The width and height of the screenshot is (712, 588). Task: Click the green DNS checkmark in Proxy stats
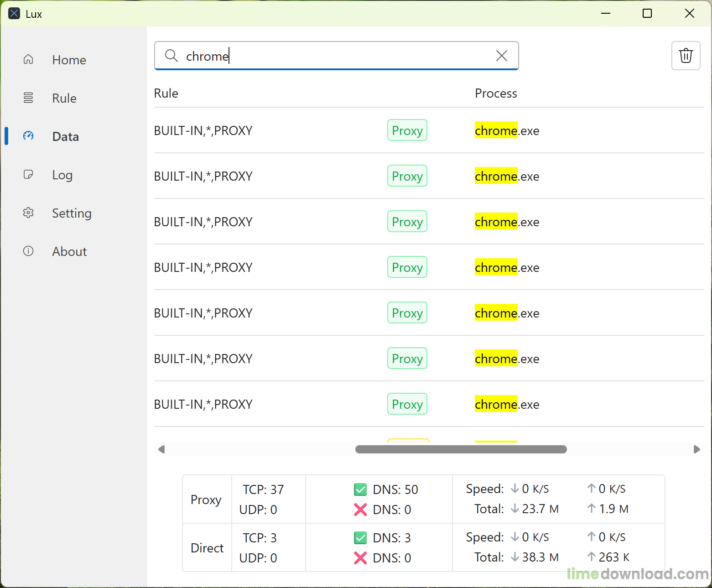pos(360,489)
